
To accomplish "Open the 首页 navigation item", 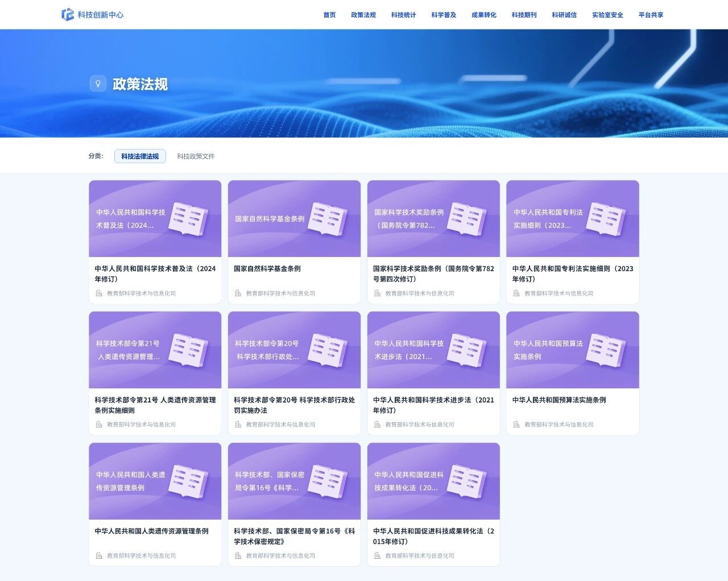I will (x=329, y=15).
